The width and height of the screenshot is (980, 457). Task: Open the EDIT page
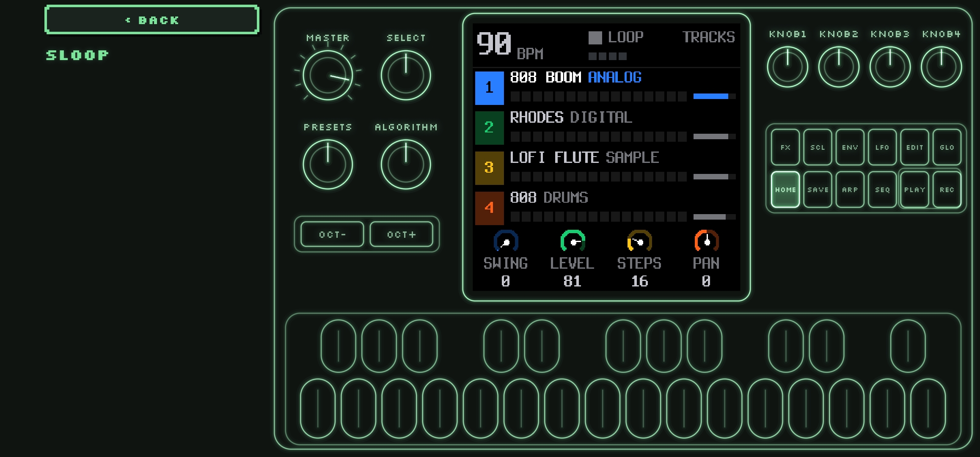click(x=914, y=147)
